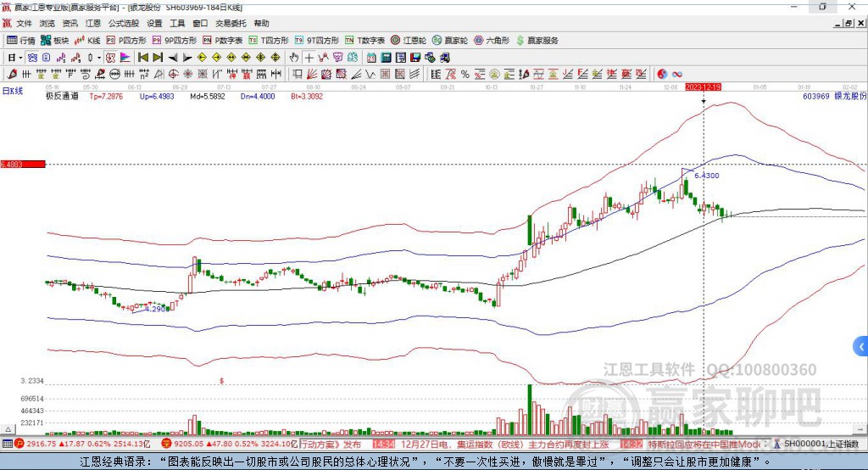Open the 江恩轮 Gann wheel
Image resolution: width=868 pixels, height=470 pixels.
point(409,41)
